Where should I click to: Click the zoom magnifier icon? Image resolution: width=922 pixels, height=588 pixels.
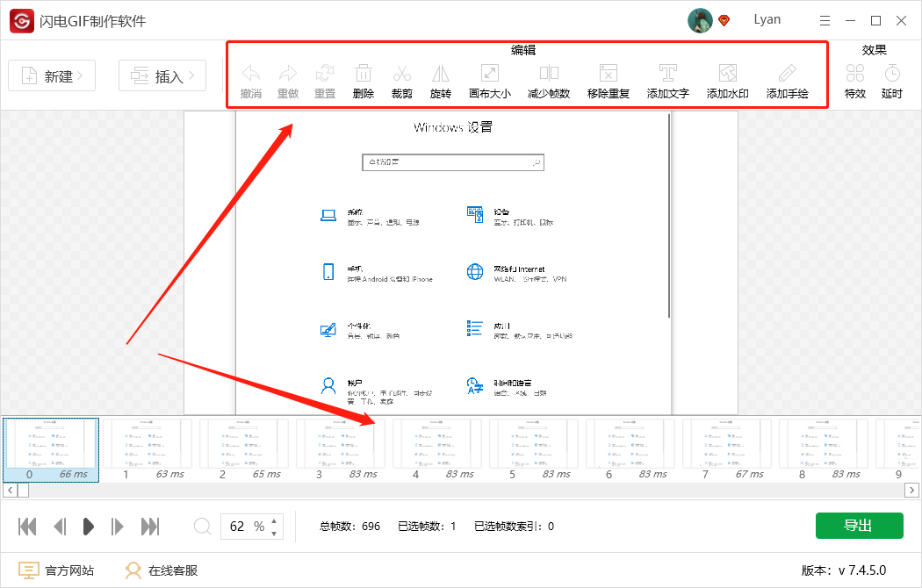click(202, 526)
